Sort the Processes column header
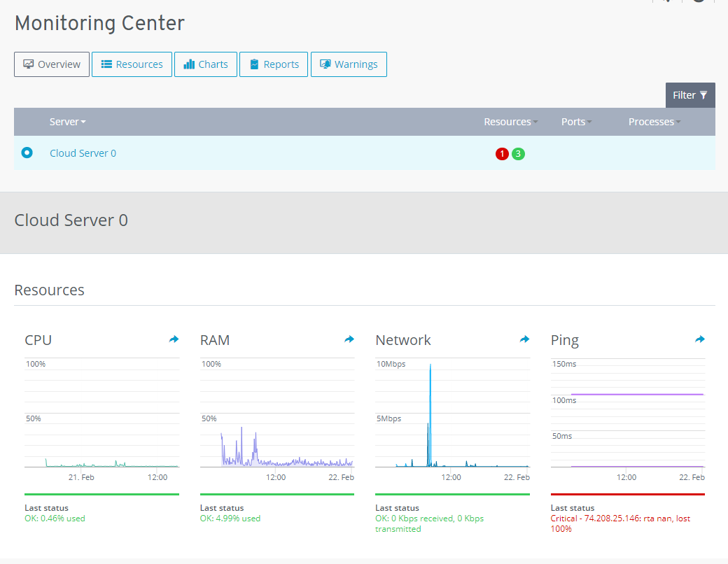Screen dimensions: 728x564 pos(654,122)
